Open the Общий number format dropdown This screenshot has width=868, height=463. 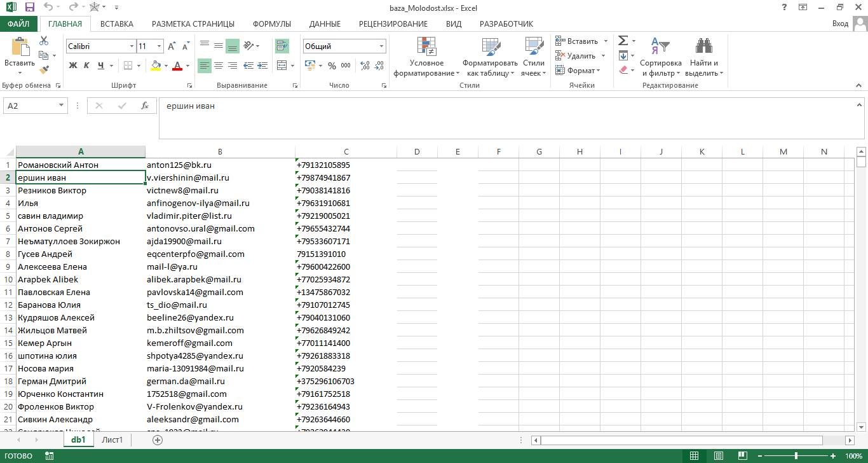(x=382, y=46)
